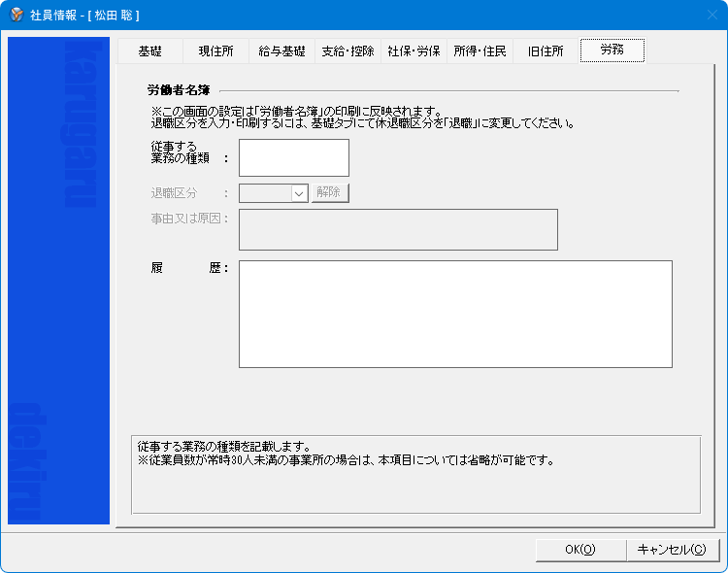The image size is (728, 573).
Task: Switch to the 基礎 tab
Action: point(149,51)
